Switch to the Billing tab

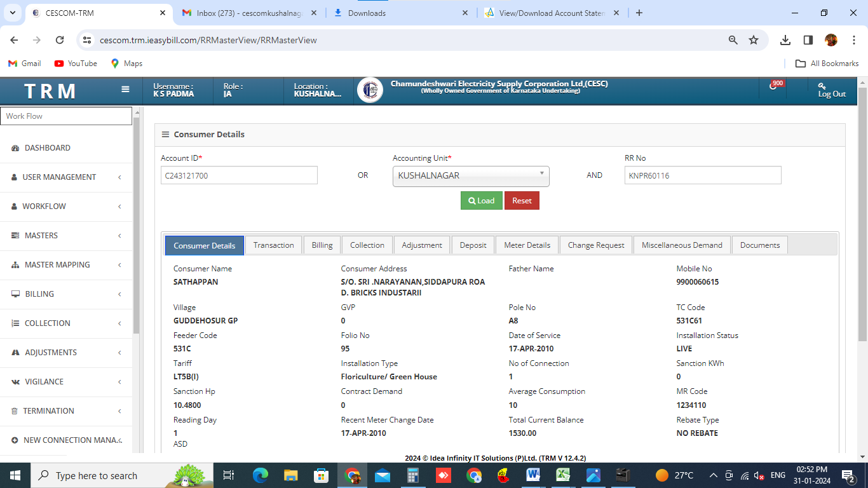click(322, 245)
